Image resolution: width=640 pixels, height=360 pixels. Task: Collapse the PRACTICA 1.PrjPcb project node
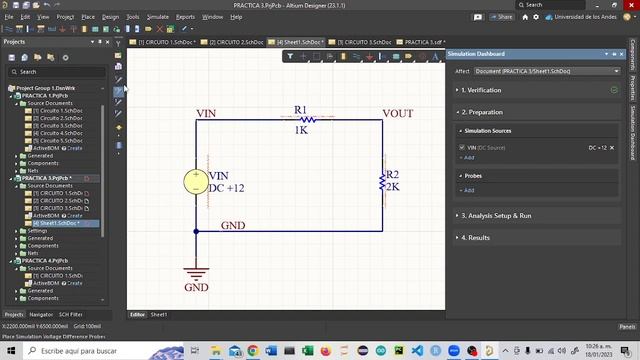click(11, 96)
